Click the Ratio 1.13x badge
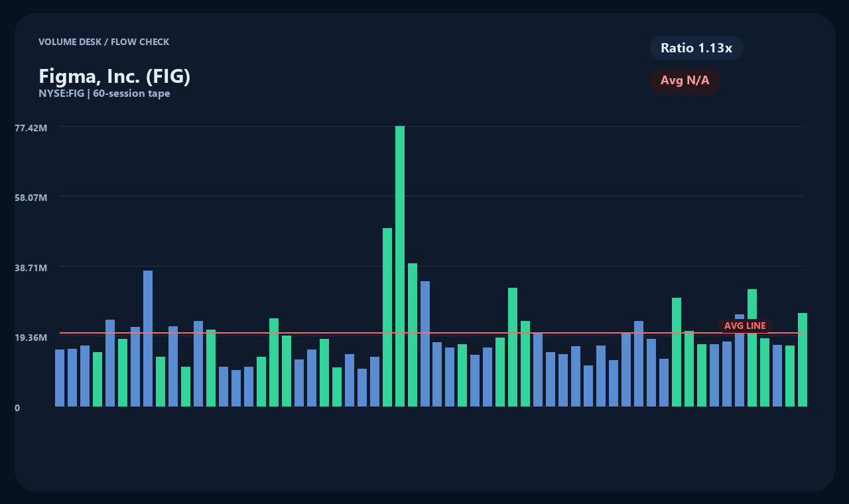This screenshot has width=849, height=504. coord(696,48)
